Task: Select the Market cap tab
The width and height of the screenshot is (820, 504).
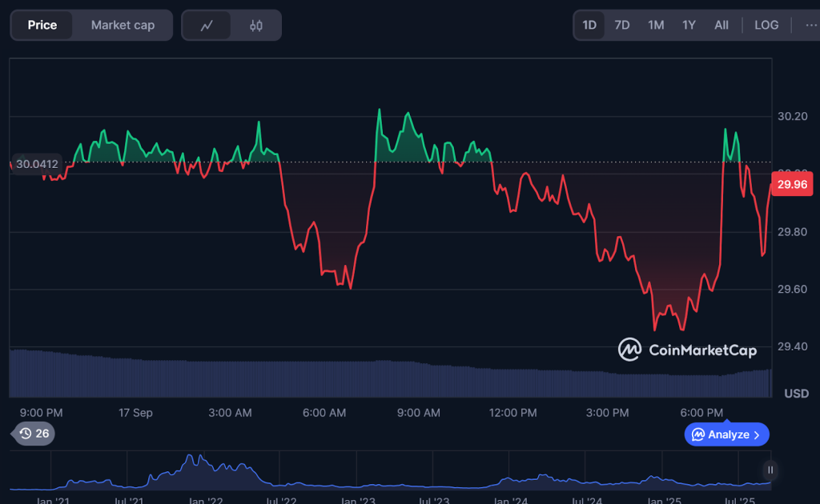Action: [123, 26]
